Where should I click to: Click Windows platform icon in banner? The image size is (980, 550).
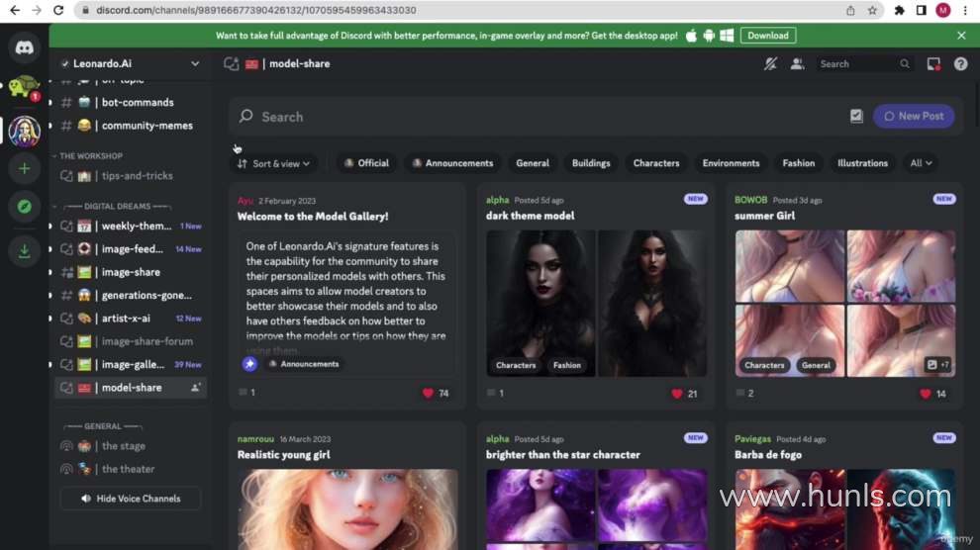click(727, 36)
